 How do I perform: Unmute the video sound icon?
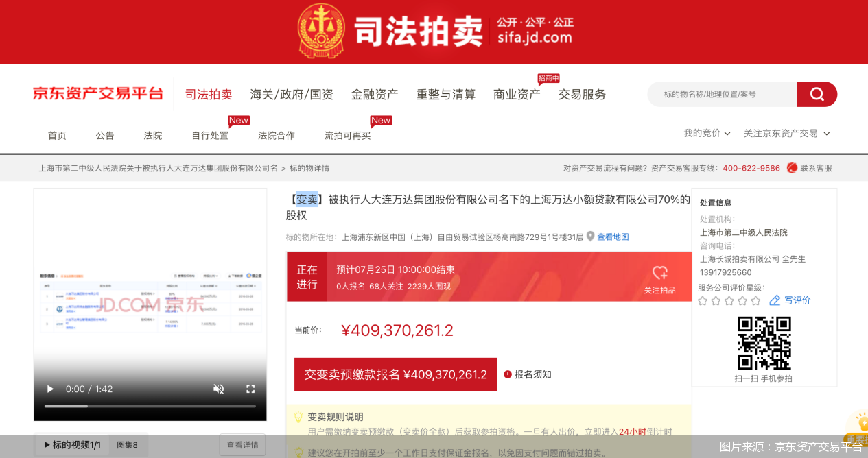219,389
